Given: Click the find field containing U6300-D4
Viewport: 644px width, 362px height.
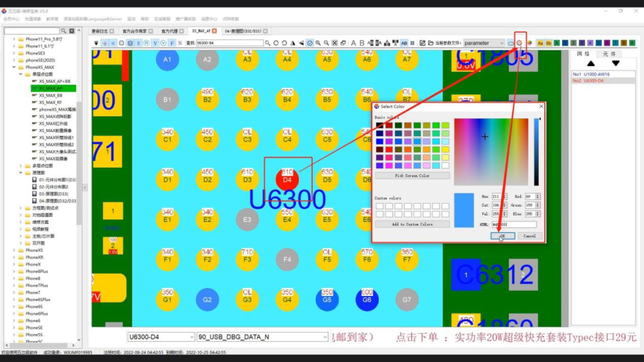Looking at the screenshot, I should [x=230, y=43].
